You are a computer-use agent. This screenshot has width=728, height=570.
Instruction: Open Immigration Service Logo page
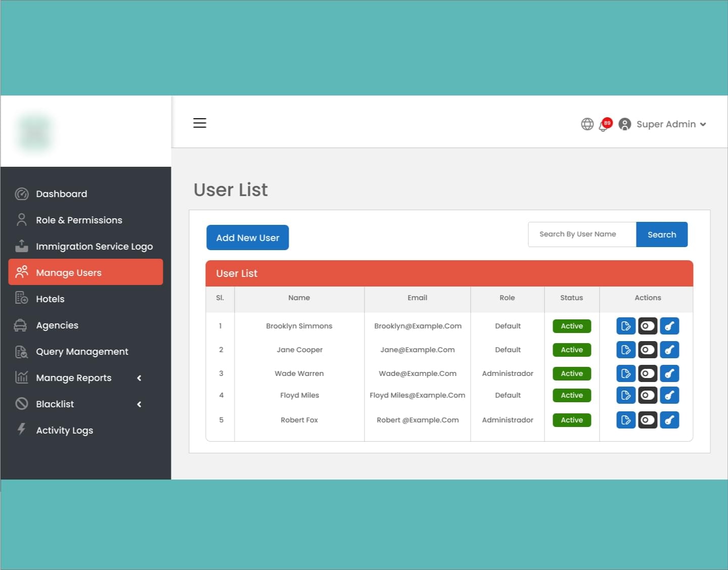86,246
